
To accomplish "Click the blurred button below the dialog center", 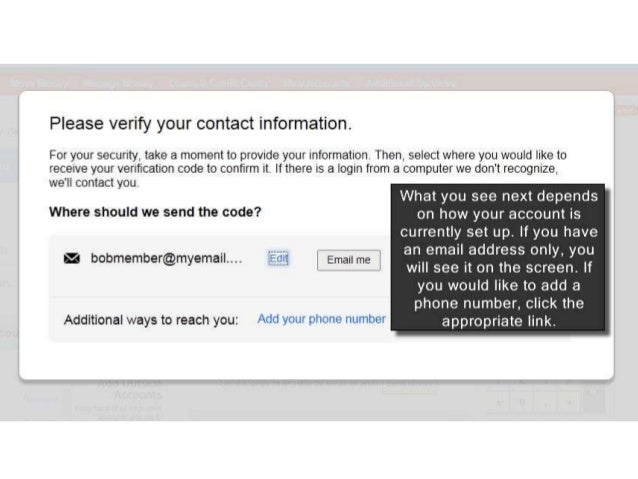I will click(x=409, y=388).
